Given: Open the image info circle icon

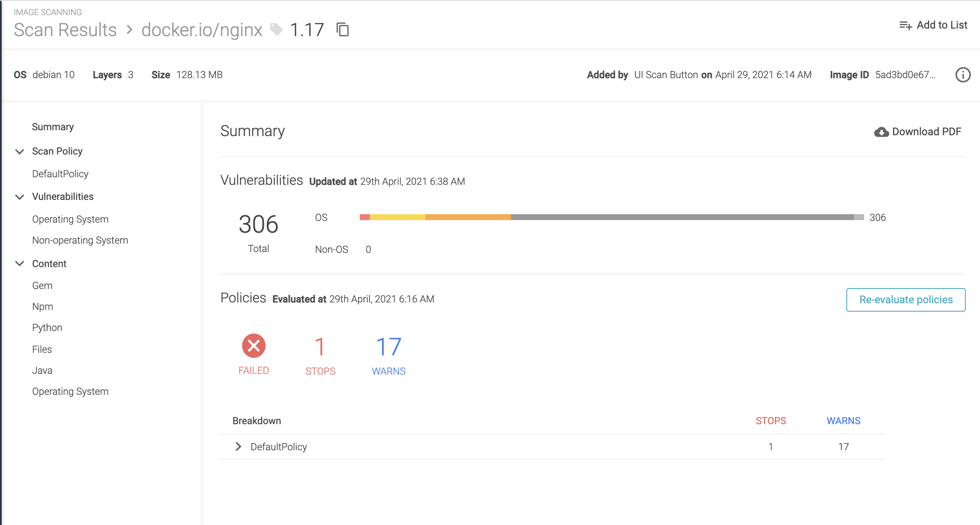Looking at the screenshot, I should click(x=963, y=75).
